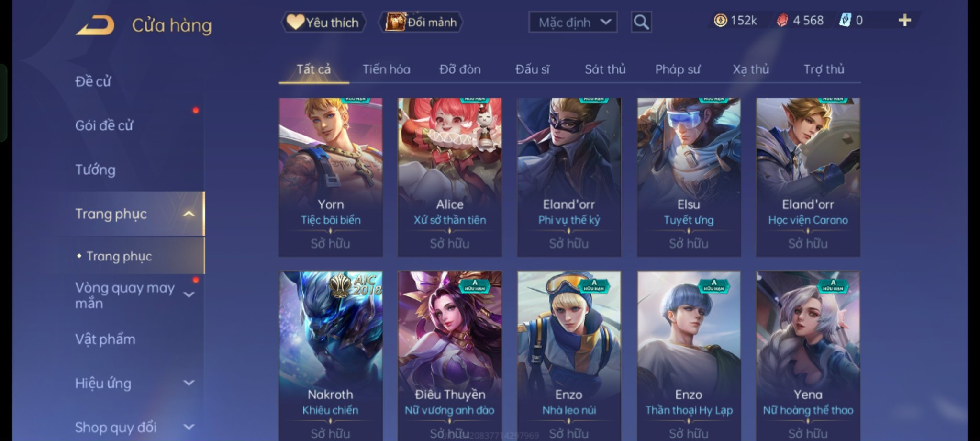Go to the Tướng sidebar entry

pos(95,170)
